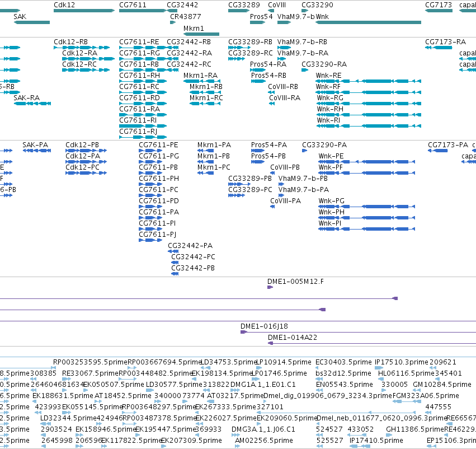This screenshot has height=449, width=476.
Task: Click the Cdk12-PB protein label
Action: click(82, 144)
